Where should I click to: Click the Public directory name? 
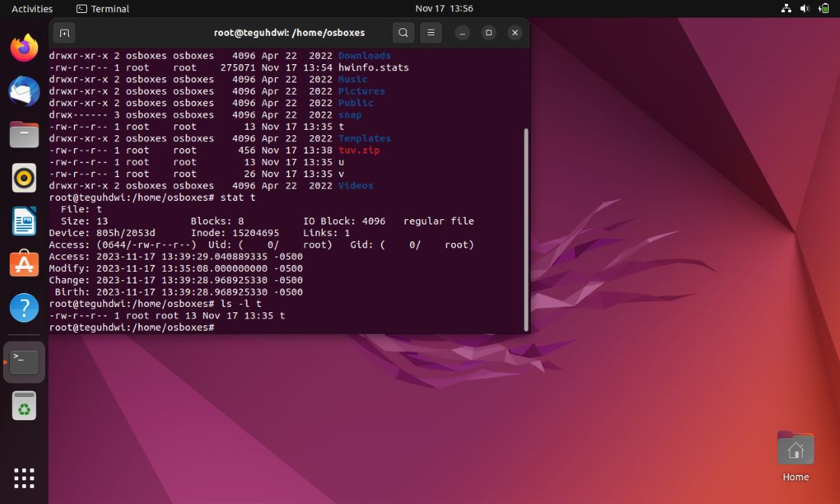pos(356,103)
